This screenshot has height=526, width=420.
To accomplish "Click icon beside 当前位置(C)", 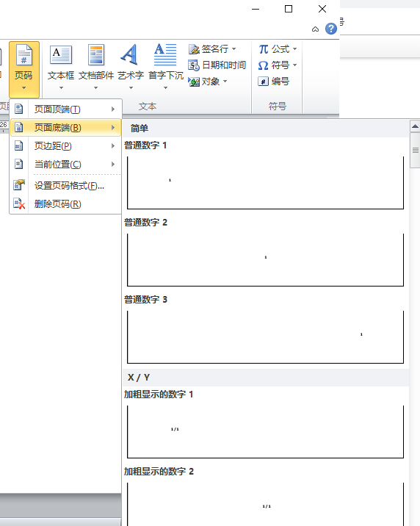I will click(19, 165).
